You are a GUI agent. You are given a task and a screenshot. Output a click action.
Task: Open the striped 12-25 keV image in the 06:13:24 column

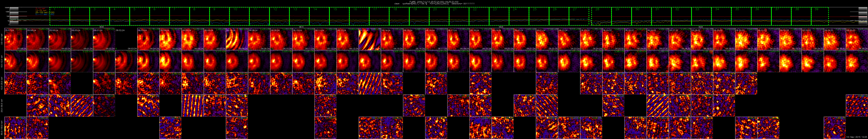[x=370, y=84]
